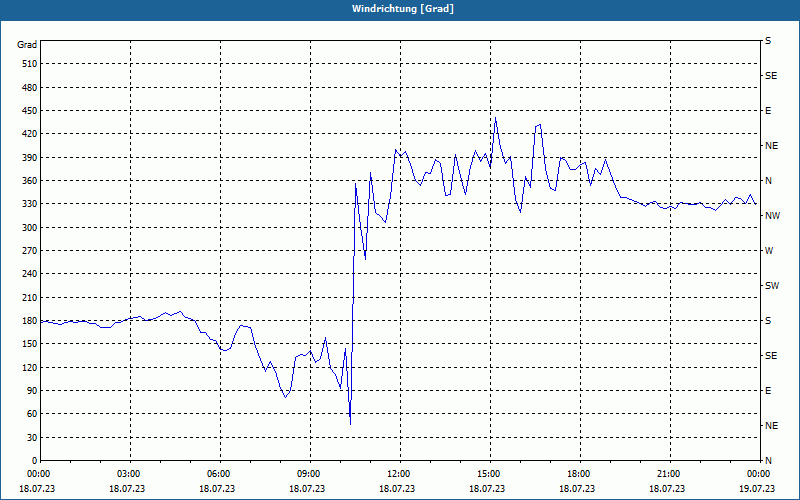
Task: Click the 390 y-axis value
Action: [x=30, y=158]
